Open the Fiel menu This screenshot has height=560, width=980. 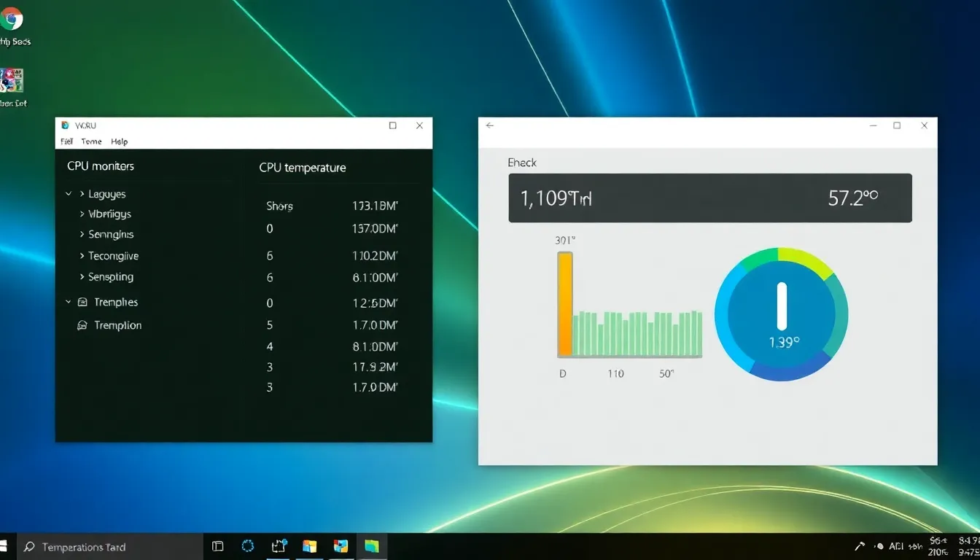click(x=66, y=141)
